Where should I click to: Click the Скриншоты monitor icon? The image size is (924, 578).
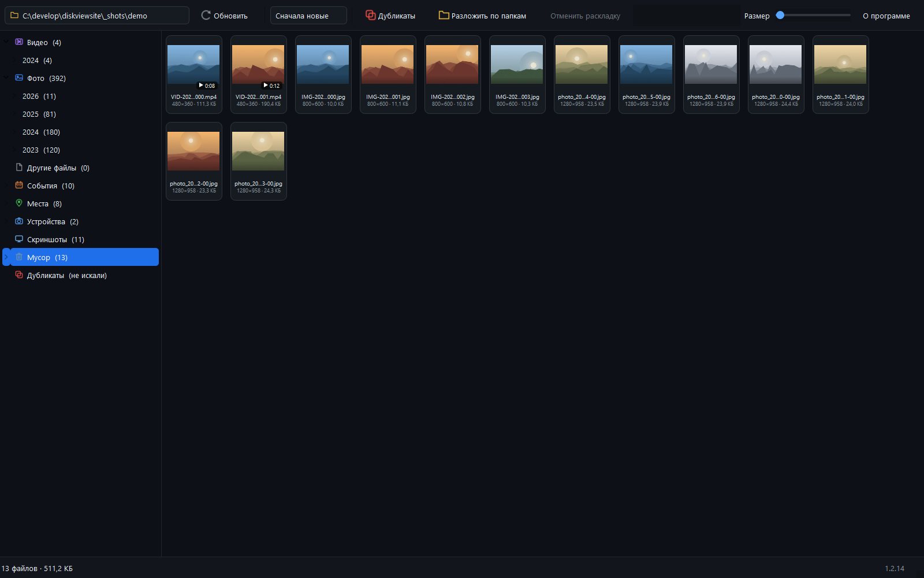(19, 239)
